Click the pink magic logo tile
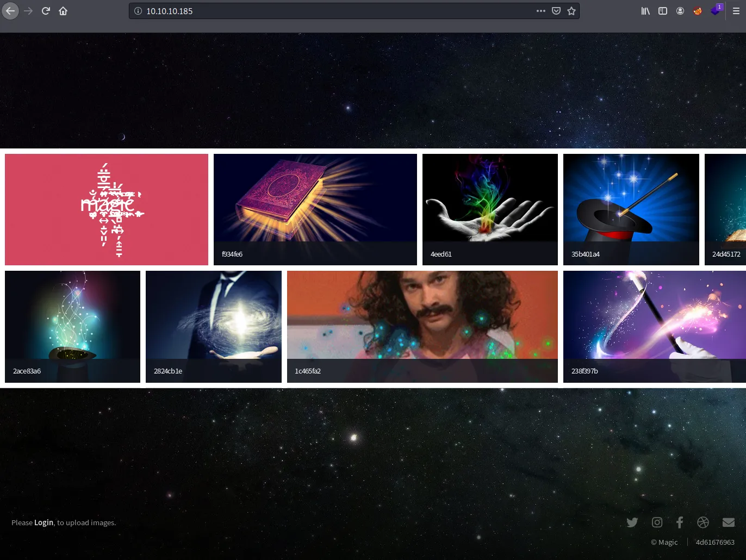The image size is (746, 560). [107, 209]
